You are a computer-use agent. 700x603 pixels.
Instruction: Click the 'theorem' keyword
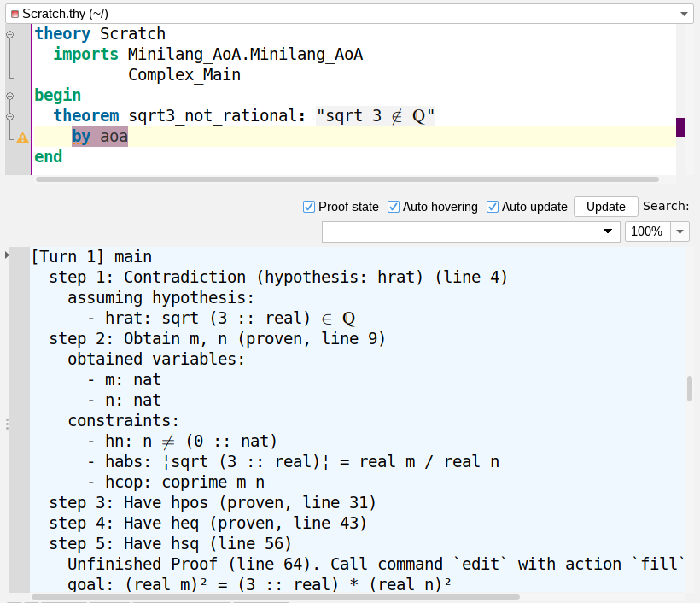86,115
